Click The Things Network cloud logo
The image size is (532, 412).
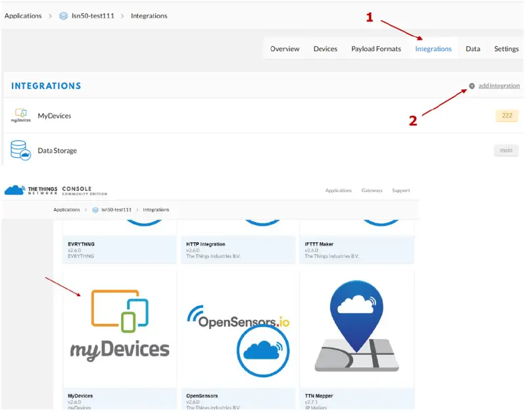pyautogui.click(x=14, y=190)
